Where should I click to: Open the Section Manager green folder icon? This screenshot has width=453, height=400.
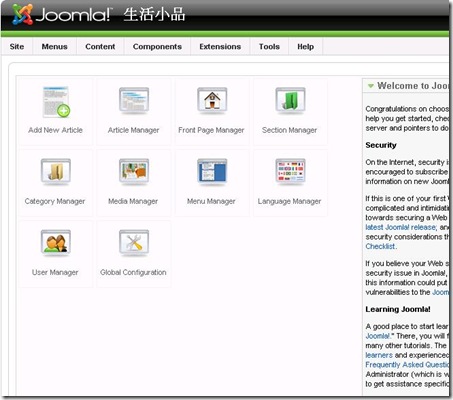click(x=290, y=100)
